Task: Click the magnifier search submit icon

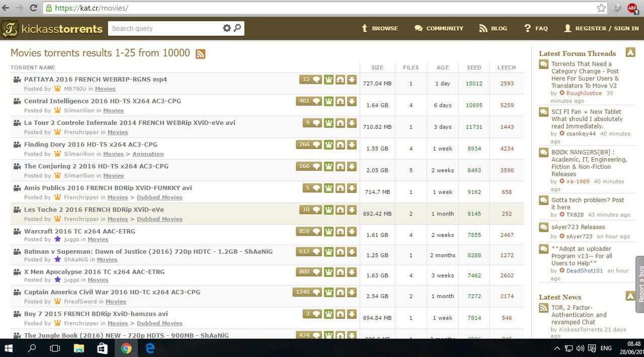Action: (237, 28)
